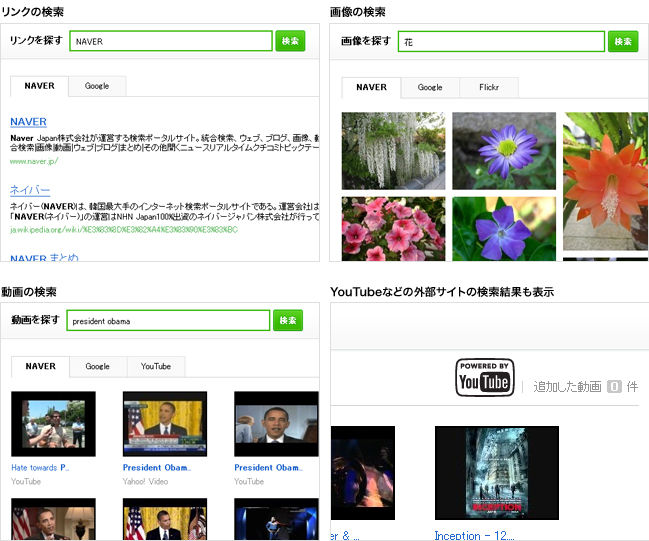Viewport: 649px width, 541px height.
Task: Open second-row Obama podium video thumbnail
Action: click(165, 519)
